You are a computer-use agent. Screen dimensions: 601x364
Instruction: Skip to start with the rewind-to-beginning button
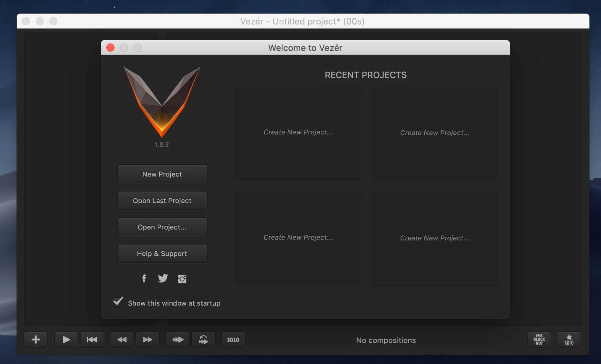tap(92, 340)
